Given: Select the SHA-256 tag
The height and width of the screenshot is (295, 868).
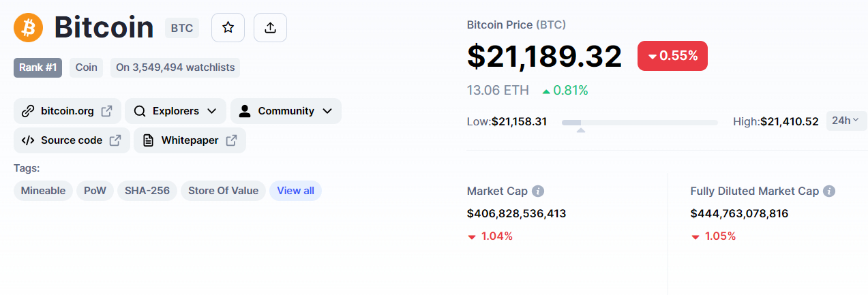Looking at the screenshot, I should tap(147, 191).
